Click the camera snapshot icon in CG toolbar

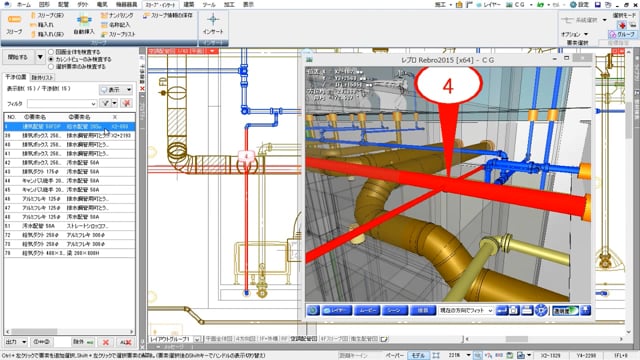514,311
